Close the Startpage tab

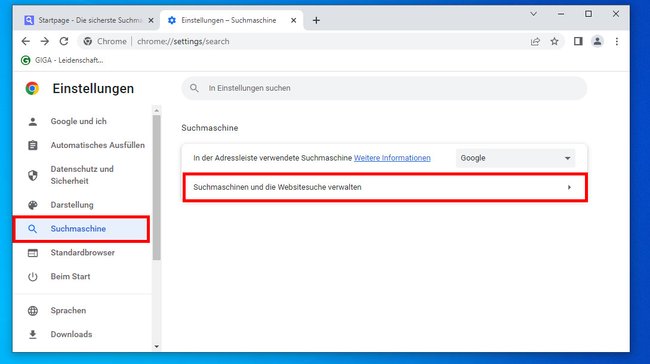click(x=151, y=20)
